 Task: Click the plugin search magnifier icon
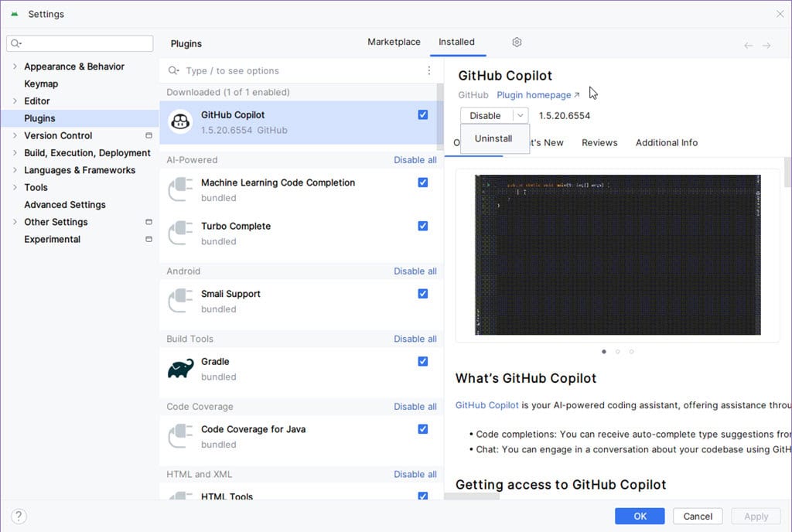click(x=174, y=70)
